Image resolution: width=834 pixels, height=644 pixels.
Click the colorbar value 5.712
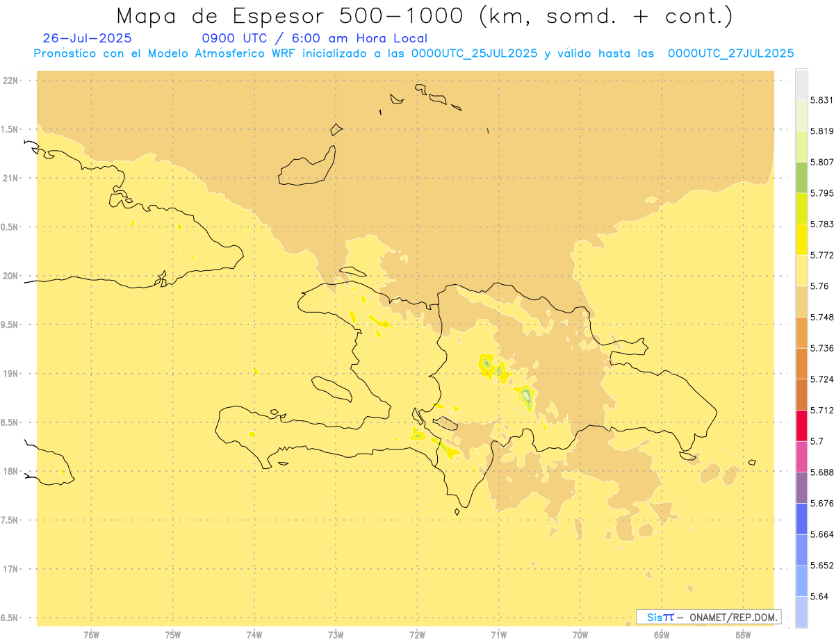point(822,411)
